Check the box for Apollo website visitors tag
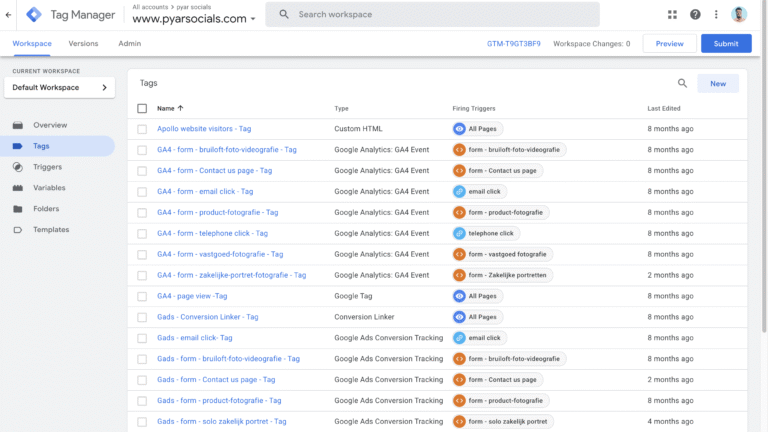The height and width of the screenshot is (432, 768). point(142,129)
